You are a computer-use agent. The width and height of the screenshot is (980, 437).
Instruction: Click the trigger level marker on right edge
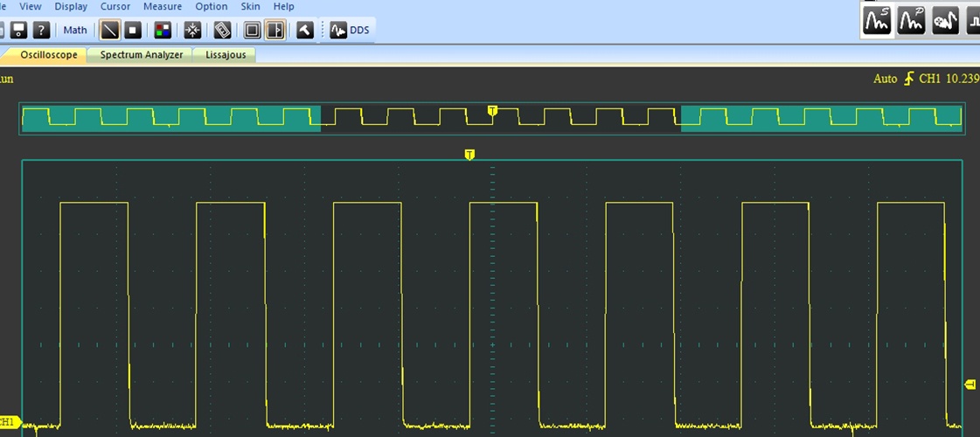(970, 384)
